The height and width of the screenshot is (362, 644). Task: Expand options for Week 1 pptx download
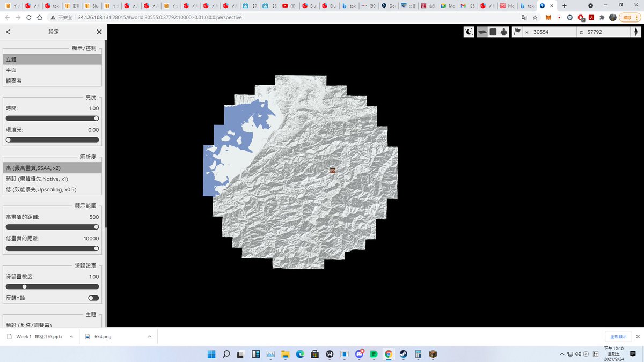coord(71,336)
